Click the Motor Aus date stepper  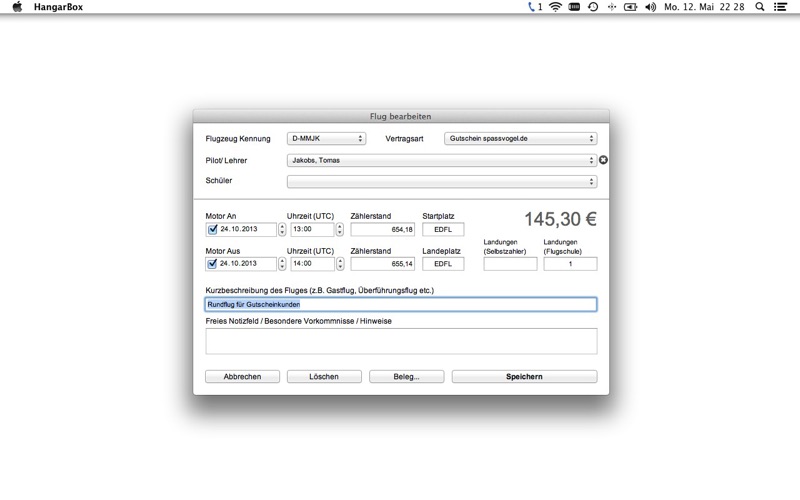click(x=282, y=264)
